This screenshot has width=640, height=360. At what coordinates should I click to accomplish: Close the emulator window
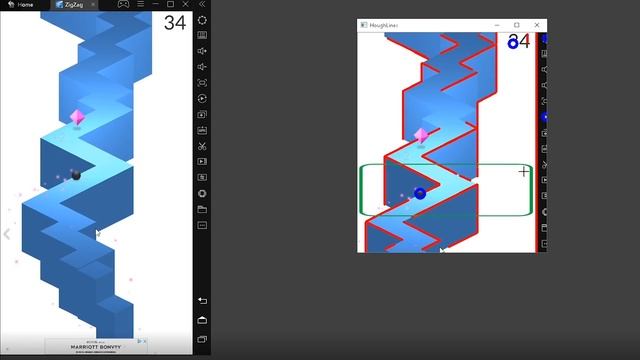tap(186, 4)
